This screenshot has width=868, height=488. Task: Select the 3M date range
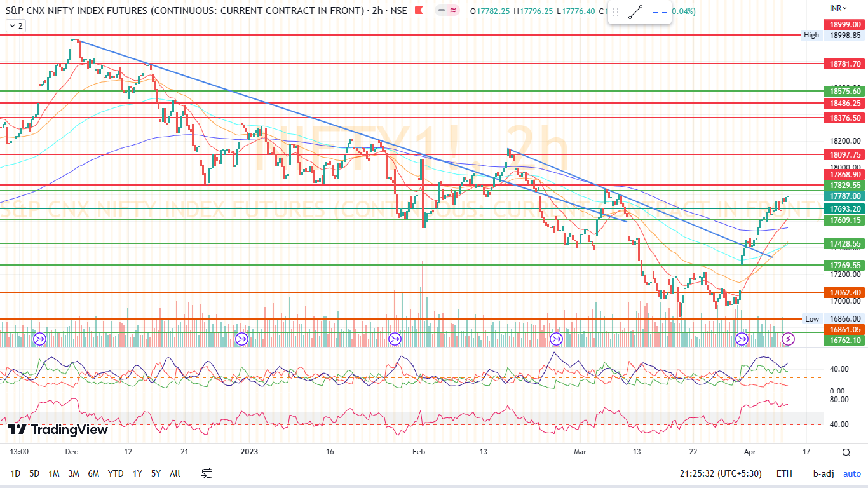(x=74, y=473)
